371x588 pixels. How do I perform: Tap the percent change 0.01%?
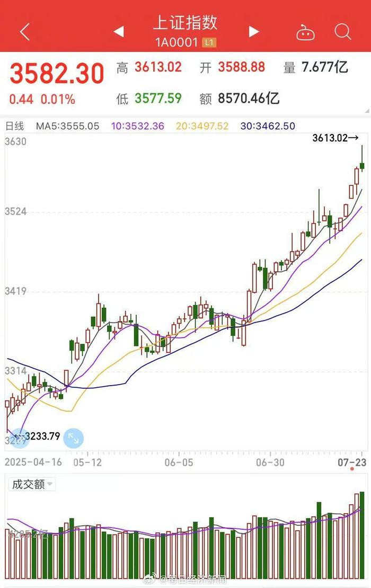[58, 100]
